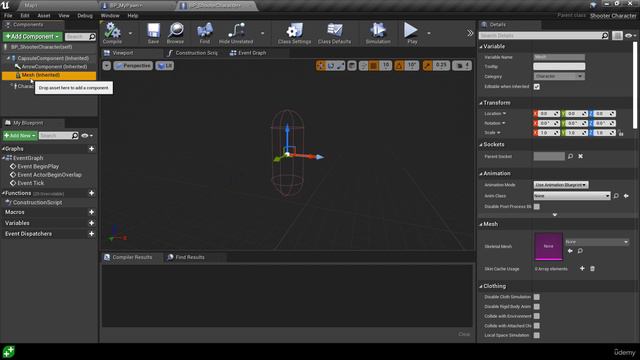Add a new event dispatcher
The width and height of the screenshot is (640, 360).
point(91,234)
